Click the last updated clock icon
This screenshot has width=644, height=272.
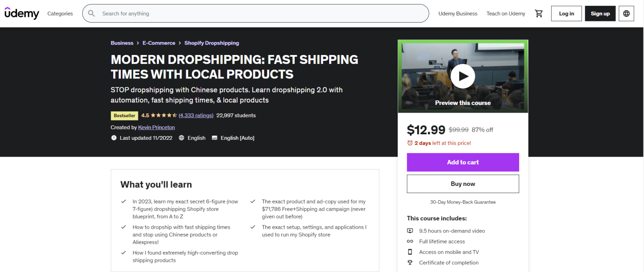(113, 138)
